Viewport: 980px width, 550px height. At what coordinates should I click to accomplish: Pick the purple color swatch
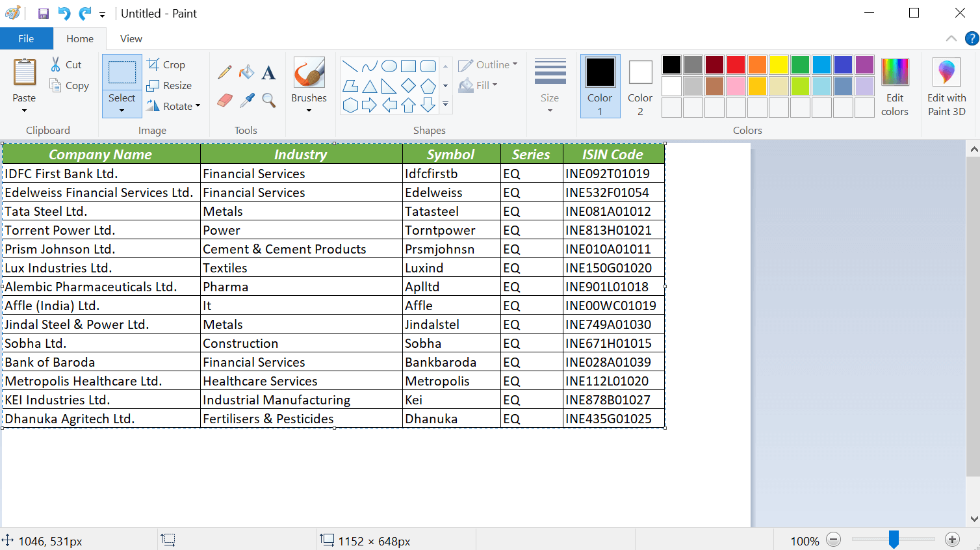864,64
